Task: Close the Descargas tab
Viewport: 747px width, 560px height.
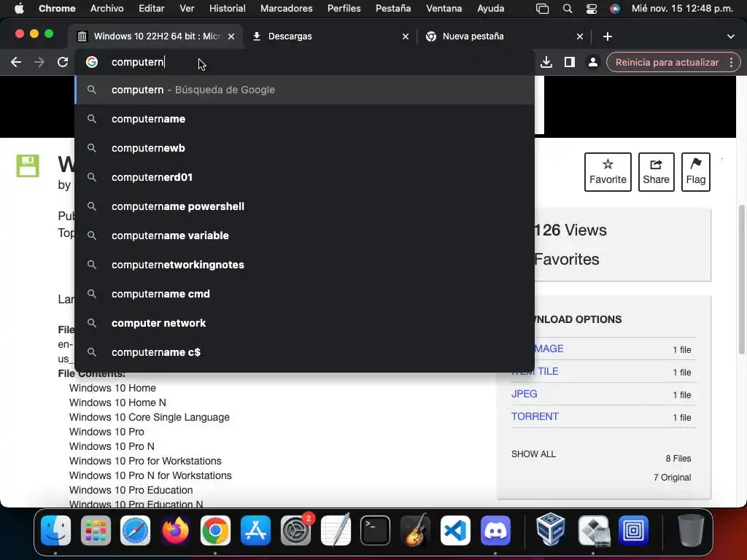Action: click(406, 36)
